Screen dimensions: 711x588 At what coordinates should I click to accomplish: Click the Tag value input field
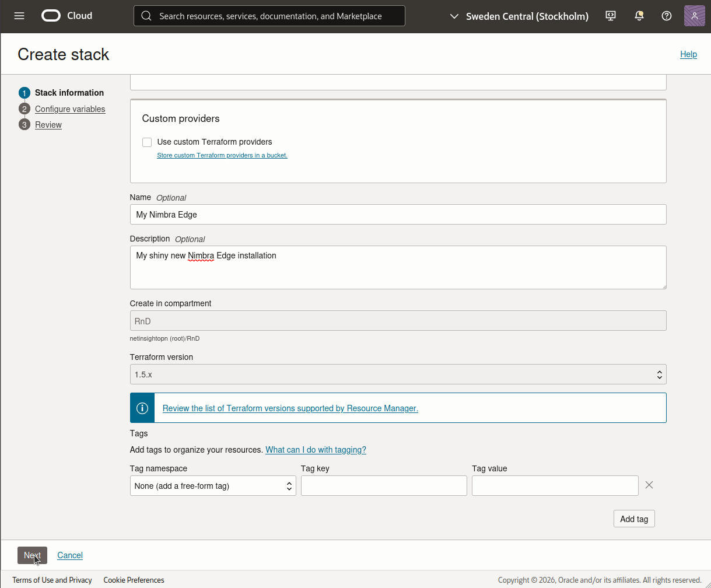555,486
